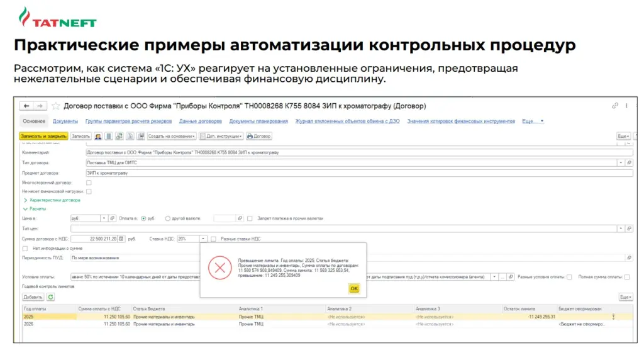644x355 pixels.
Task: Open Ставка НДС dropdown arrow
Action: 203,239
